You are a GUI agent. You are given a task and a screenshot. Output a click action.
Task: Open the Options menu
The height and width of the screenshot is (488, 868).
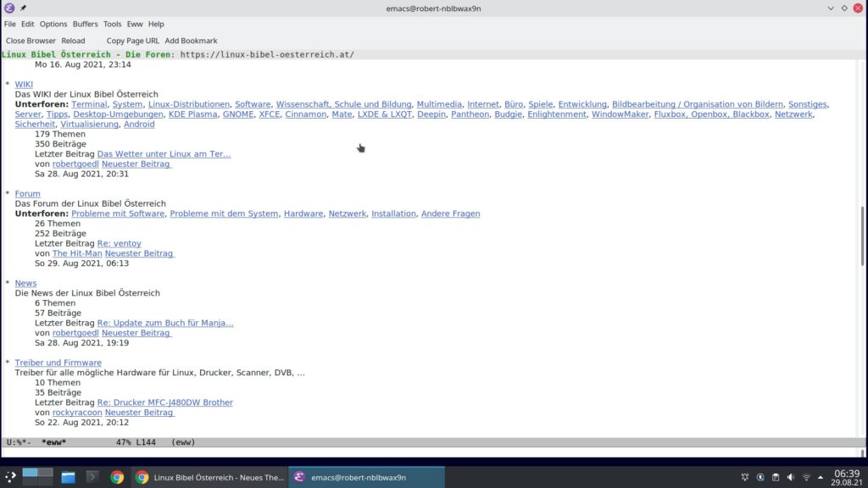[x=53, y=24]
